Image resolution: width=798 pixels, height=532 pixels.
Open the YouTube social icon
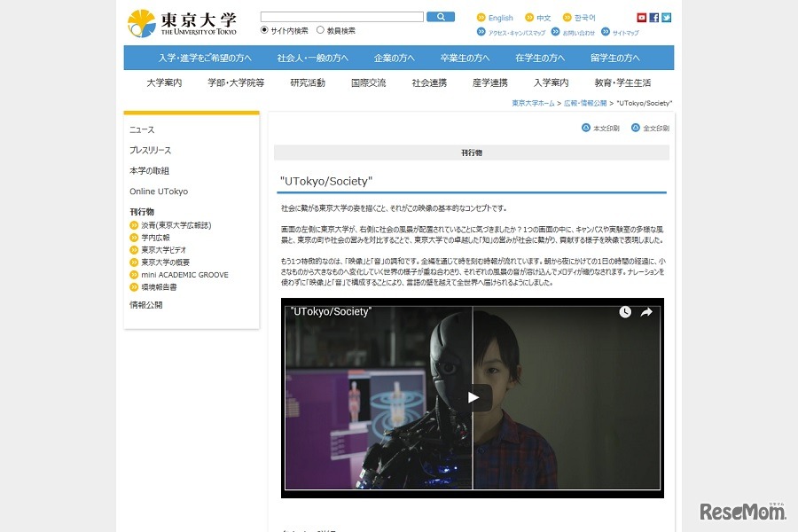(642, 17)
